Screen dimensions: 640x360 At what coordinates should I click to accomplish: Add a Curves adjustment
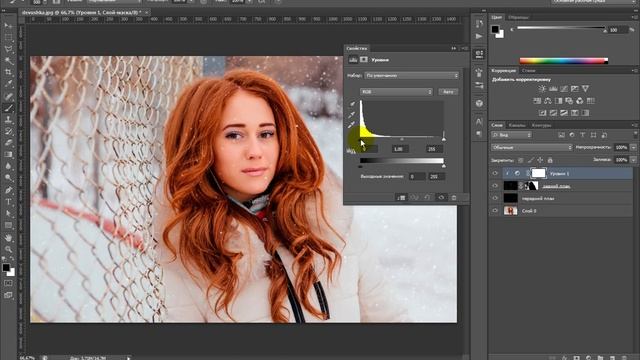tap(564, 89)
